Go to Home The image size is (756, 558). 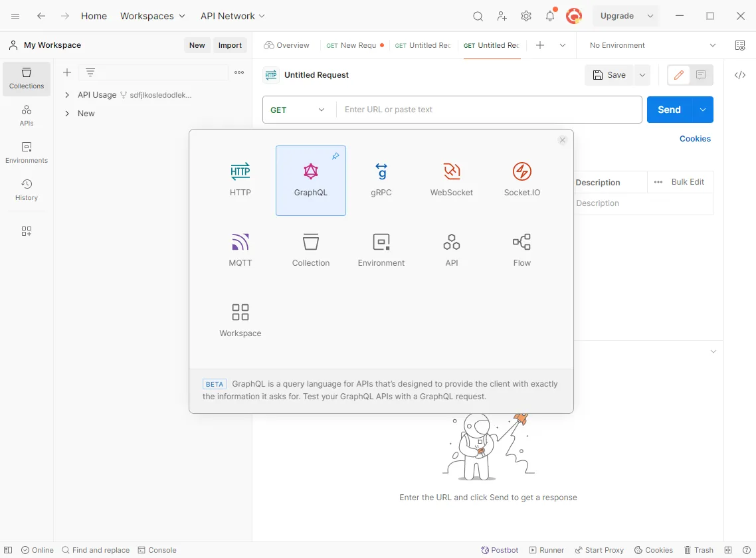(x=94, y=16)
